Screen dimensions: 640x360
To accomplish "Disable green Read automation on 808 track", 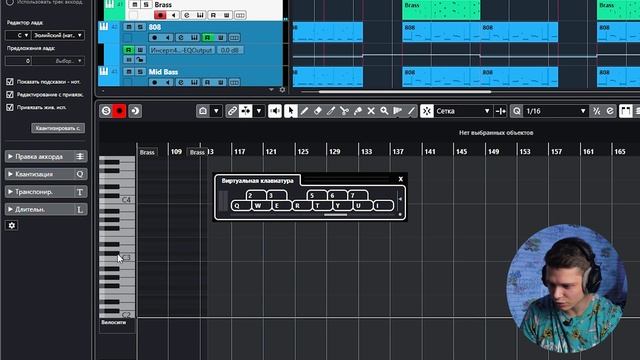I will click(207, 38).
